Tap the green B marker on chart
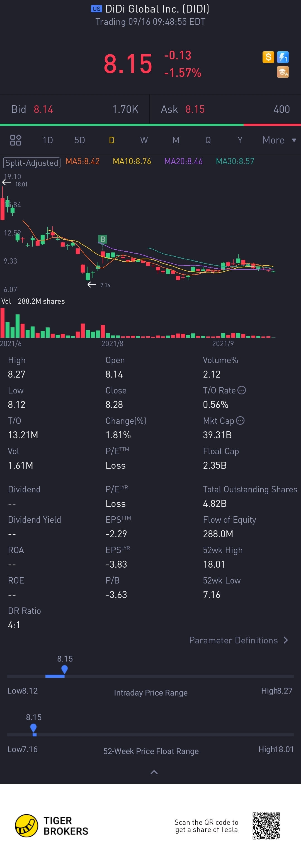 tap(103, 239)
